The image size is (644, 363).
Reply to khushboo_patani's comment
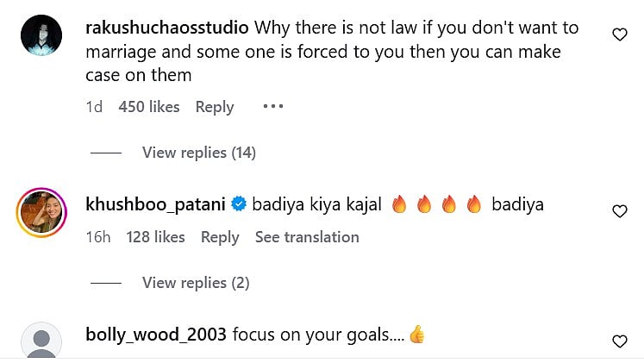coord(220,237)
